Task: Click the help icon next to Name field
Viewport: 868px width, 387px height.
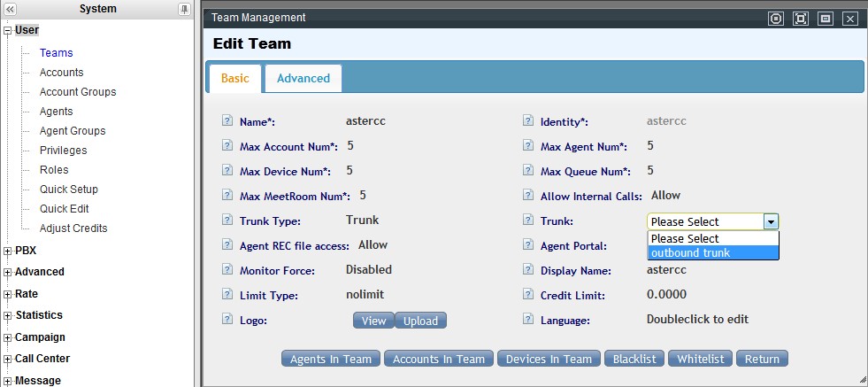Action: pos(227,121)
